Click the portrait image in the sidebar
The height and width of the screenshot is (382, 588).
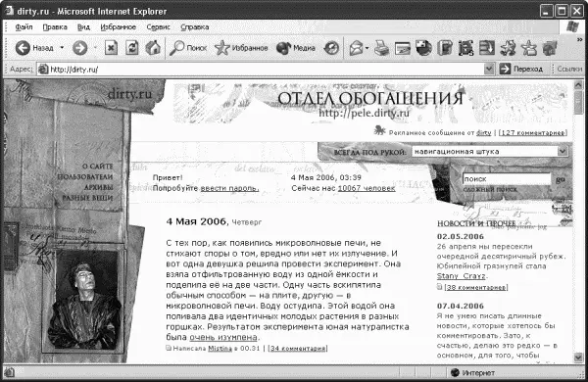pos(84,301)
